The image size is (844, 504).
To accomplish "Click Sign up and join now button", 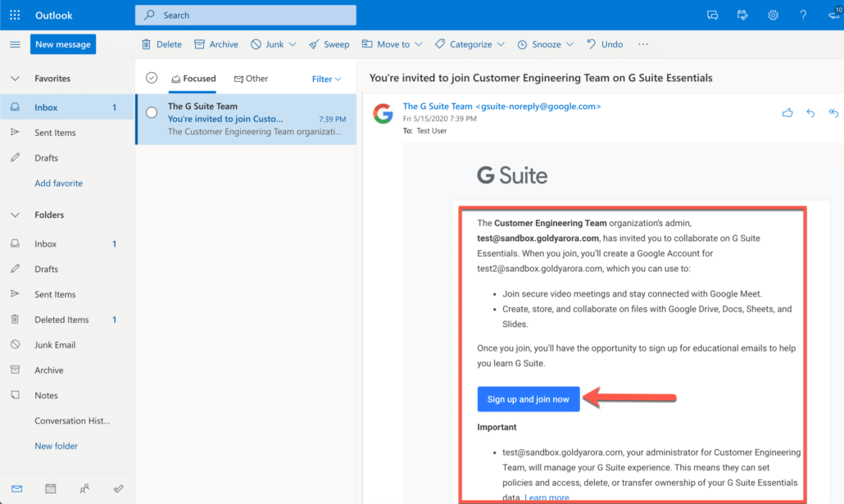I will click(529, 399).
